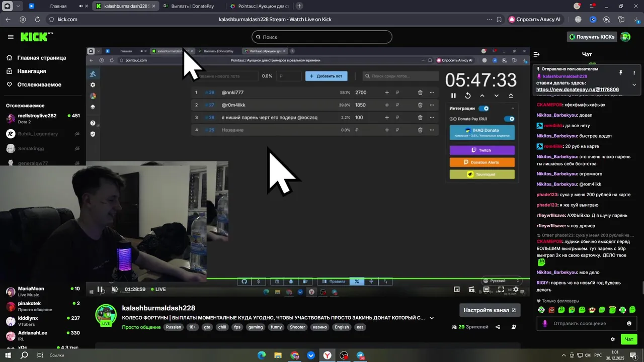Open the browser downloads icon
This screenshot has height=362, width=644.
[636, 19]
